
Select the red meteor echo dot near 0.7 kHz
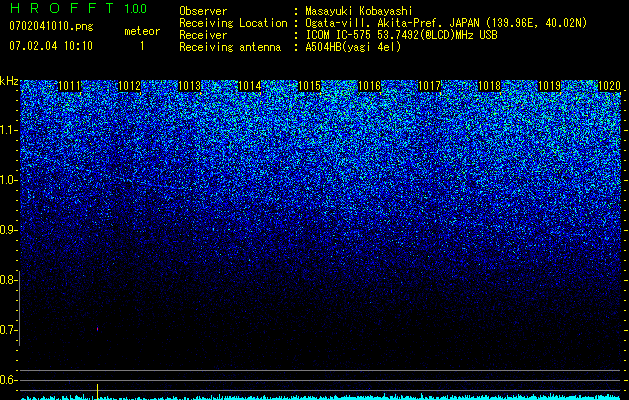click(x=97, y=329)
